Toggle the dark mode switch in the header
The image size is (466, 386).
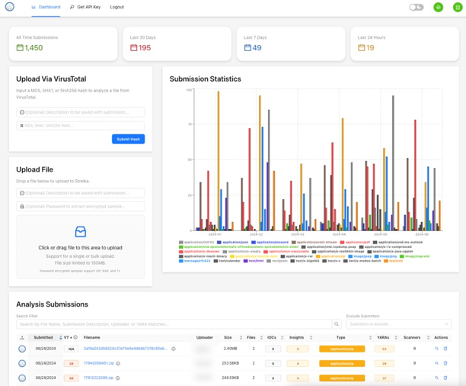click(416, 7)
